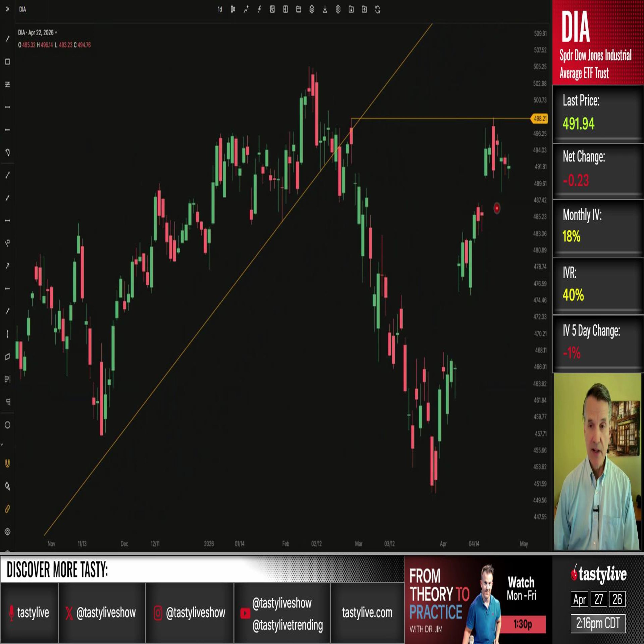Select the arrow drawing tool

(7, 266)
